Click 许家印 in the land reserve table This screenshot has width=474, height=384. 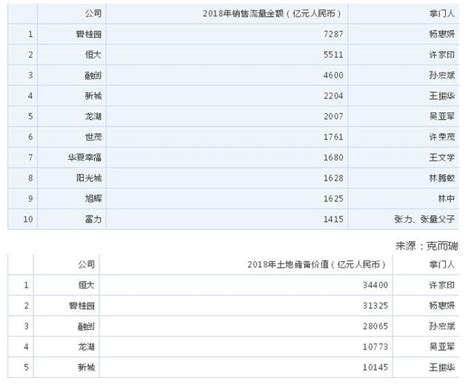point(442,285)
